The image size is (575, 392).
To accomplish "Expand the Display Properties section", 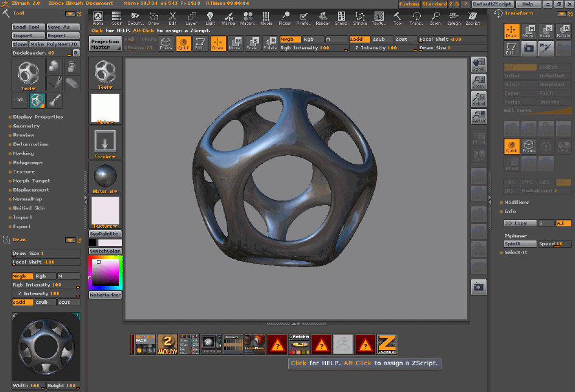I will pyautogui.click(x=38, y=117).
